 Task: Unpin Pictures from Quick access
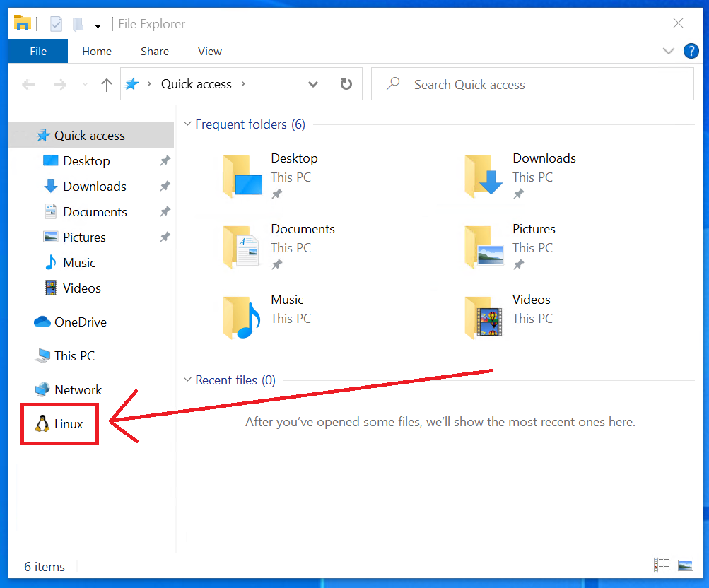coord(164,237)
